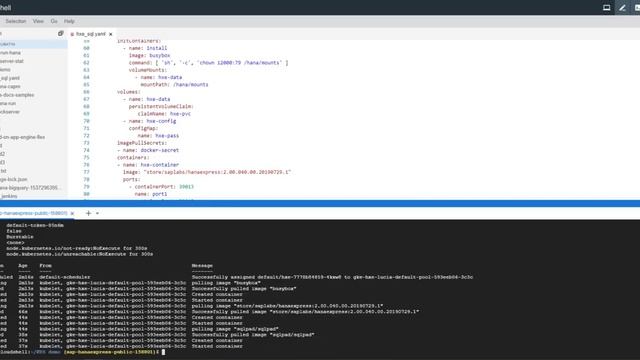This screenshot has width=640, height=360.
Task: Click the 'containerPort: 39013' line
Action: click(x=164, y=187)
